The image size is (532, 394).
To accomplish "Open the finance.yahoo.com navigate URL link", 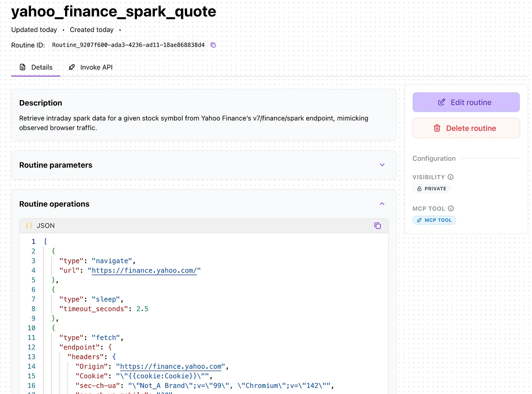I will point(144,271).
